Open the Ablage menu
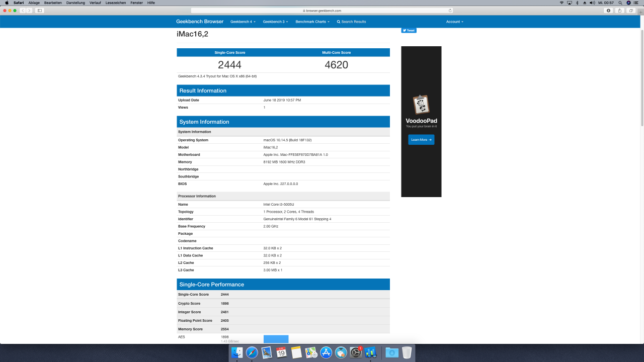The image size is (644, 362). [34, 3]
